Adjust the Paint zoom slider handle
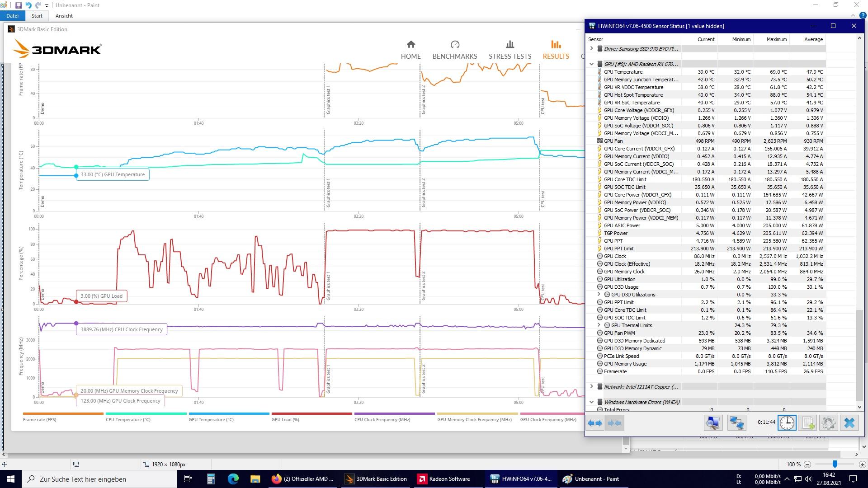 (835, 464)
